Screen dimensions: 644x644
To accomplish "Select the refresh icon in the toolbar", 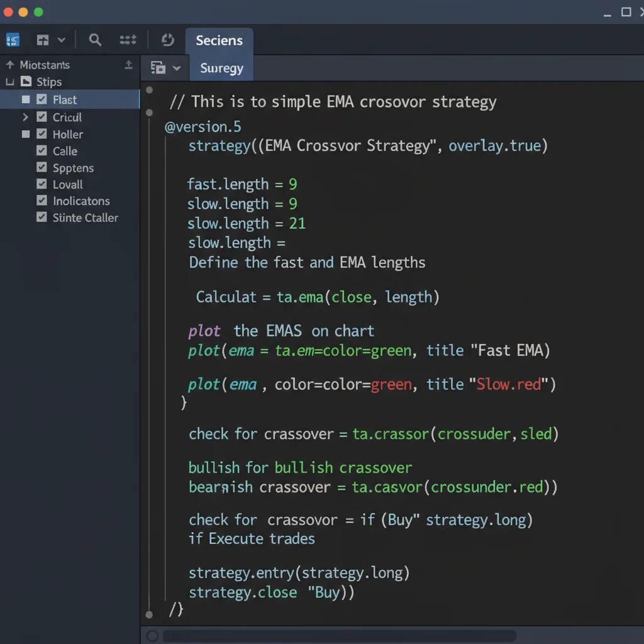I will (x=167, y=40).
